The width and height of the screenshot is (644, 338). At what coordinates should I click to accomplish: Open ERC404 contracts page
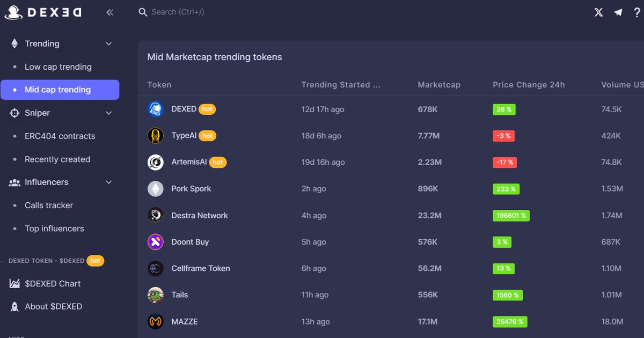(x=60, y=136)
